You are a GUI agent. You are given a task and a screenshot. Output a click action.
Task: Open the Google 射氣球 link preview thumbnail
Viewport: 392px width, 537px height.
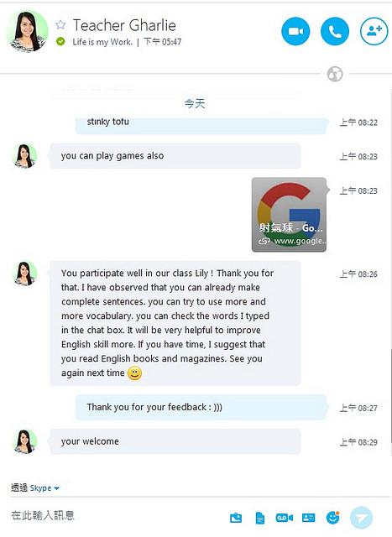(290, 215)
